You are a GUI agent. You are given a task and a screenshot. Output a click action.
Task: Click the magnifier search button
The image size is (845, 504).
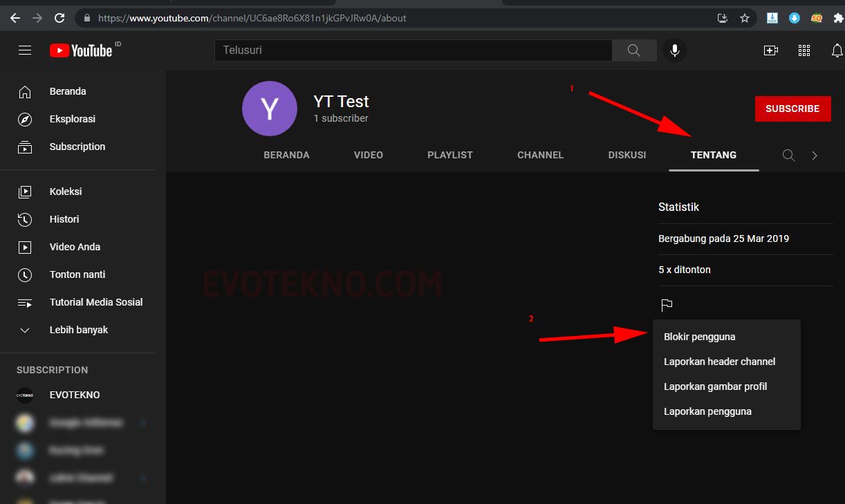634,50
